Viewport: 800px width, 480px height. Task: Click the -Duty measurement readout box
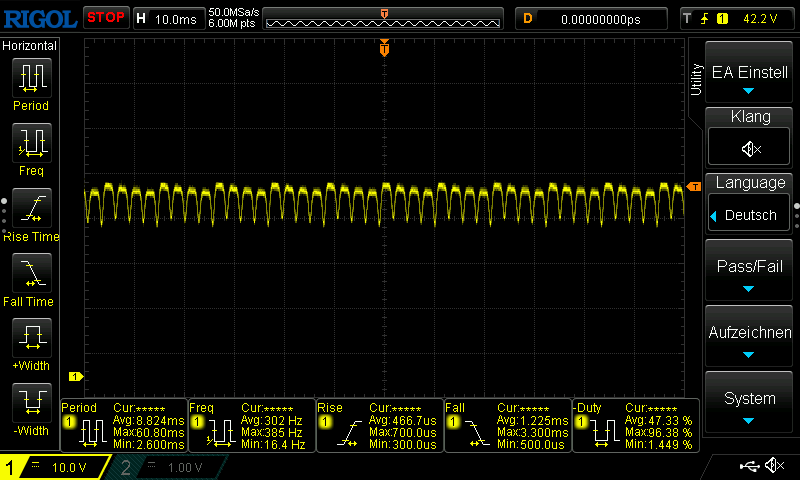[x=633, y=426]
